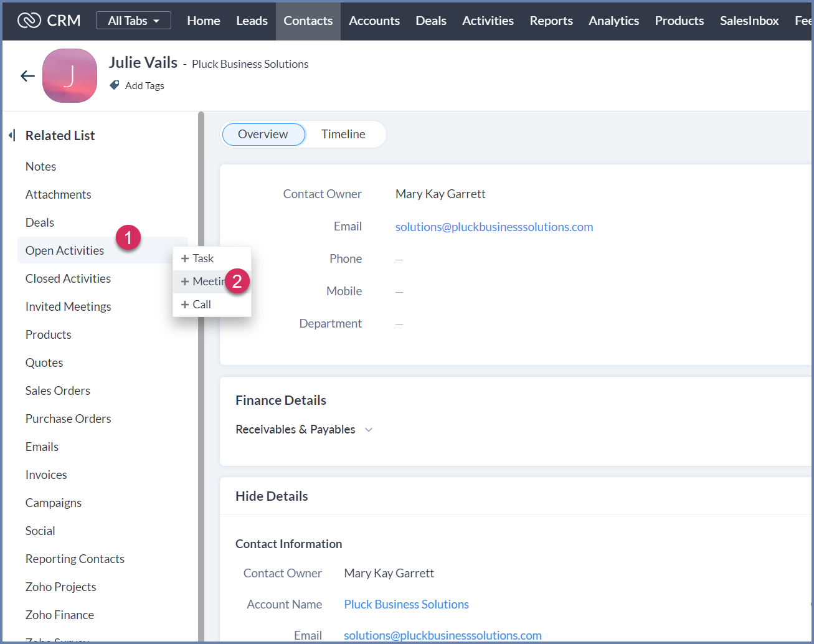
Task: Add a new Task from popup menu
Action: tap(212, 258)
